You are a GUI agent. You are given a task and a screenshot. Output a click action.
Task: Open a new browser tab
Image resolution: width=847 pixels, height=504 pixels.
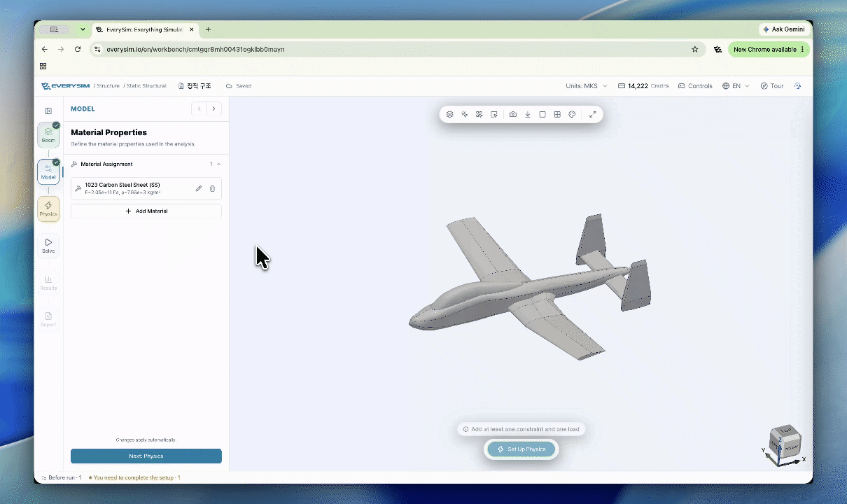[x=208, y=29]
